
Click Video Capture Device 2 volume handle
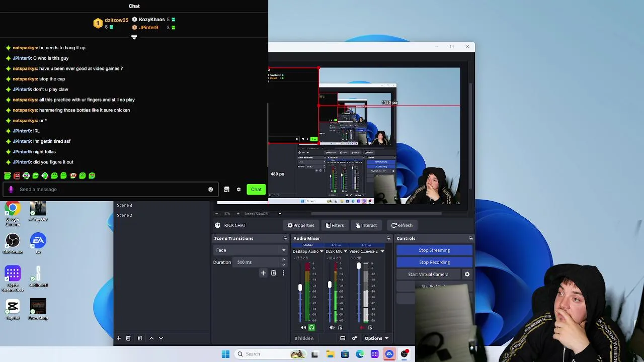pos(359,265)
